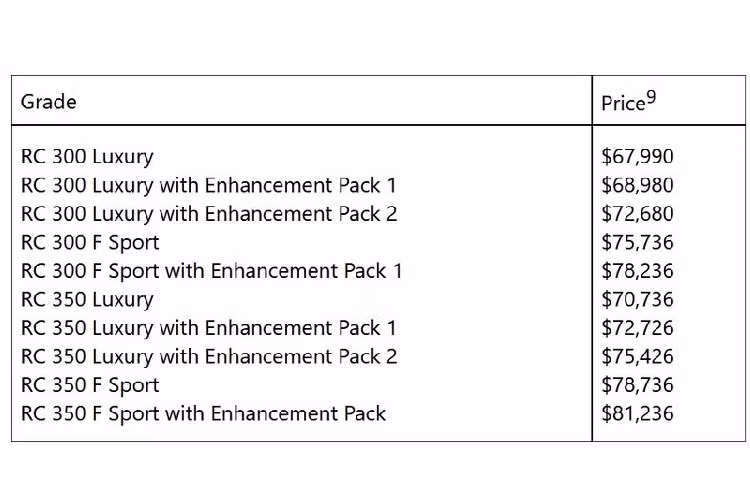Select the RC 350 Luxury grade
This screenshot has height=500, width=750.
pos(87,299)
